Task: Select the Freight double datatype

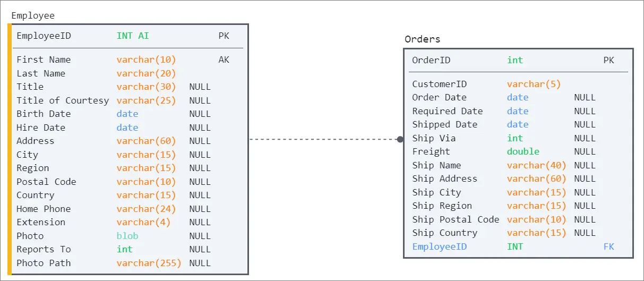Action: (x=523, y=151)
